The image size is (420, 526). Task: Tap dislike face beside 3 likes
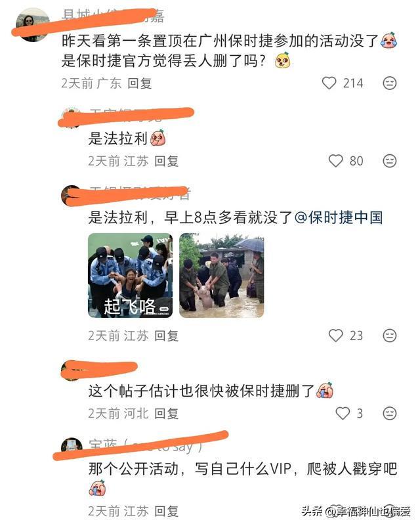pos(390,413)
